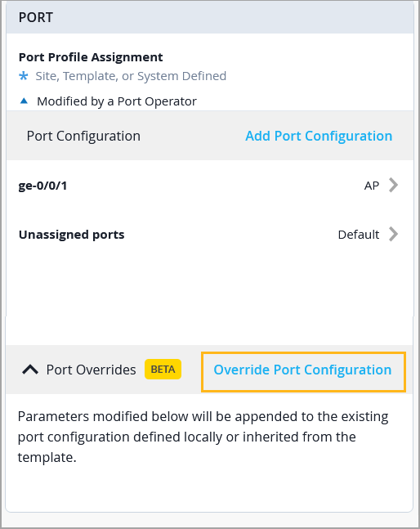Select the ge-0/0/1 port row
Screen dimensions: 420x529
(210, 186)
